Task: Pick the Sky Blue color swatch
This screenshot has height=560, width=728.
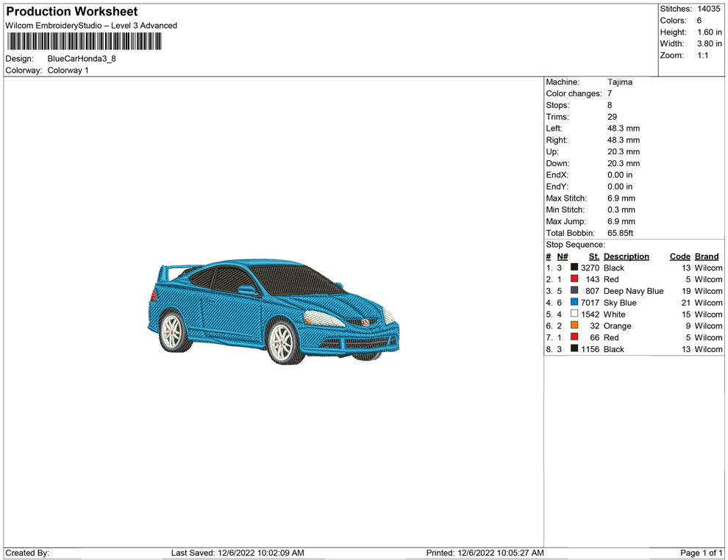Action: [x=574, y=303]
